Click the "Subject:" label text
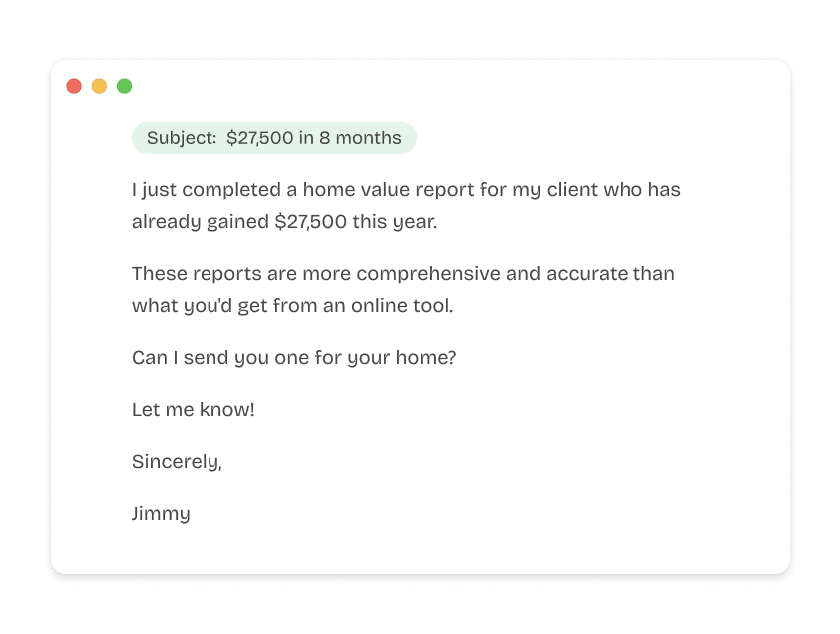 coord(182,138)
